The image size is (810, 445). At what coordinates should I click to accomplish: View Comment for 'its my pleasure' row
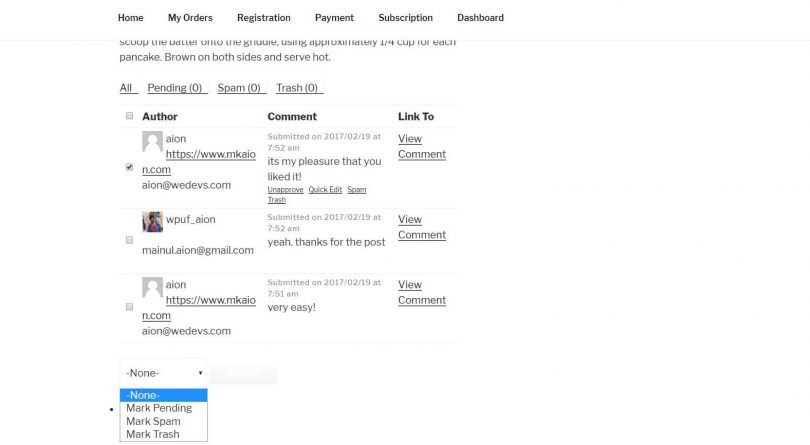[x=422, y=146]
